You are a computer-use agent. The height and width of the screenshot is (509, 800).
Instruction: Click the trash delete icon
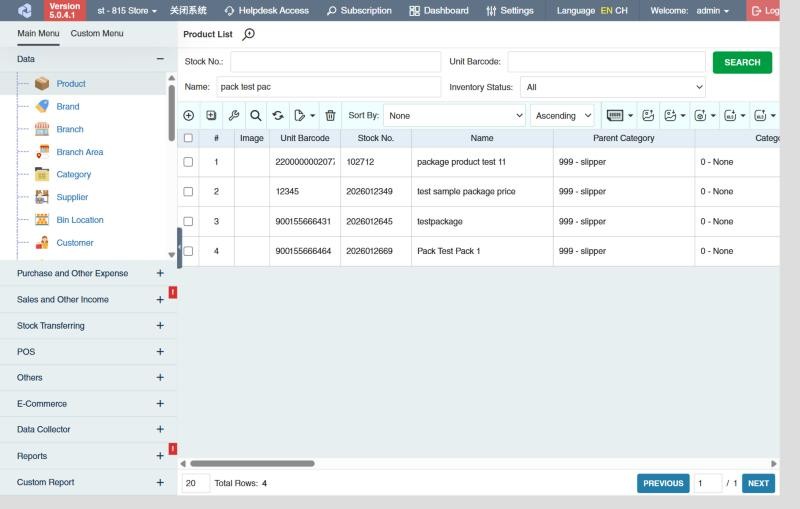point(331,116)
